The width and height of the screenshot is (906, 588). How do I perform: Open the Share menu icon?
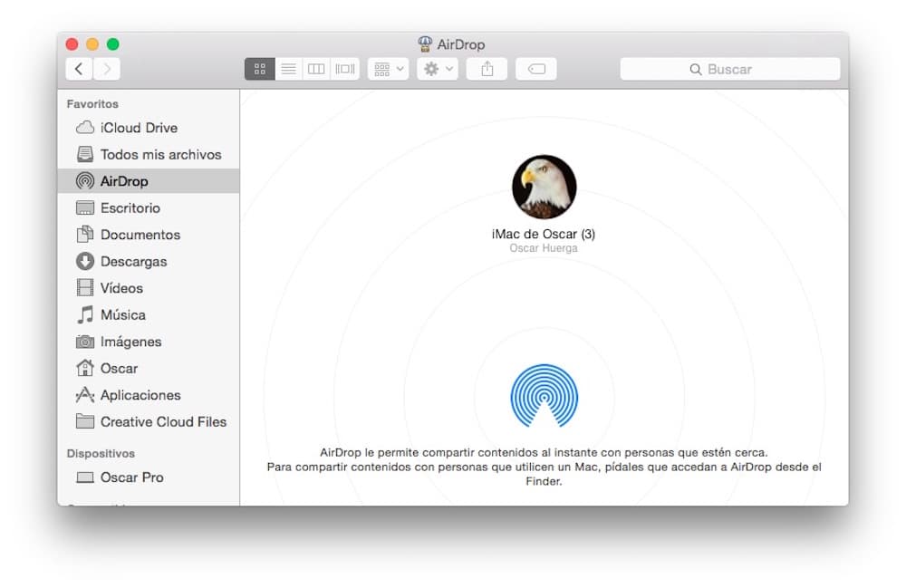(x=487, y=68)
